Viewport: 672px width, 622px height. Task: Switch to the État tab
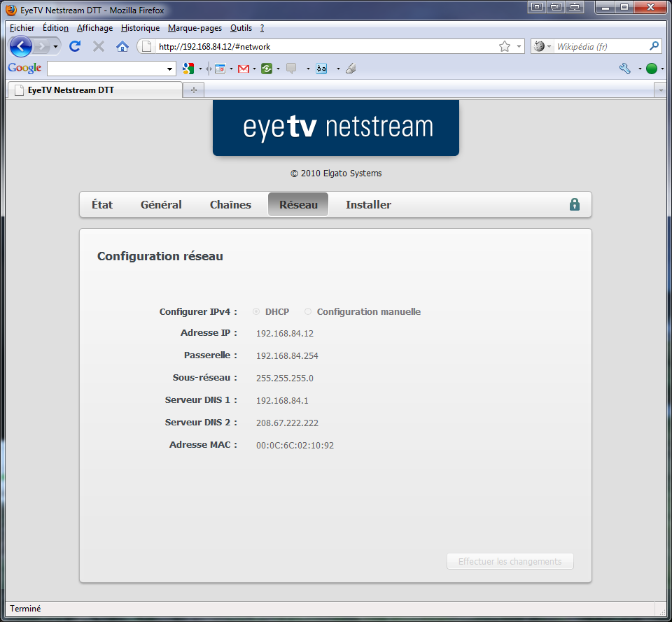pyautogui.click(x=102, y=205)
